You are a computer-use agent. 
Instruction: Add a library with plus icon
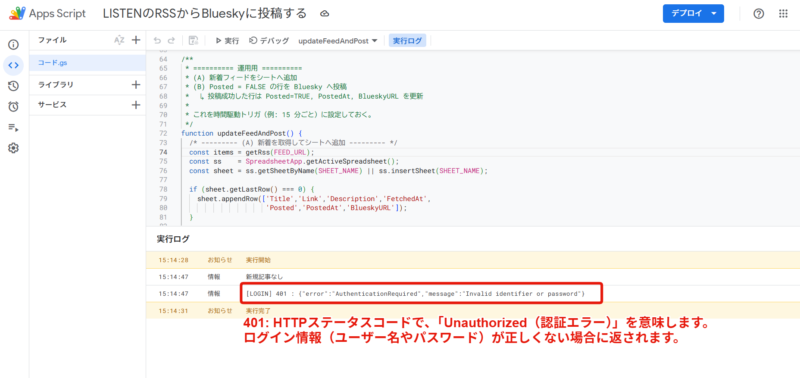(136, 85)
